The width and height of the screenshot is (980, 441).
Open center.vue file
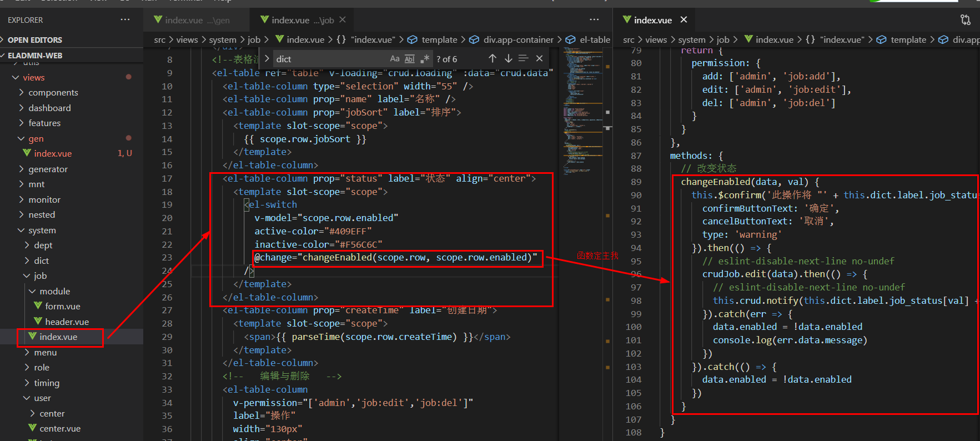(x=72, y=428)
